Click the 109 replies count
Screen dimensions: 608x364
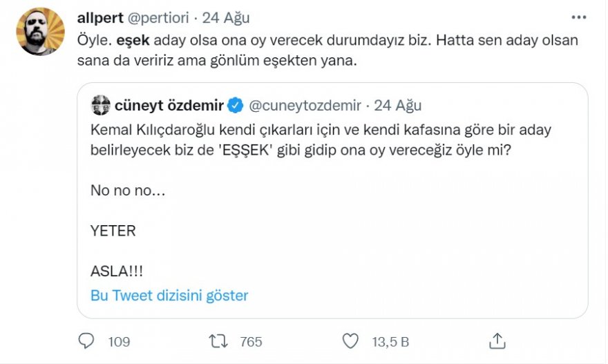coord(120,341)
